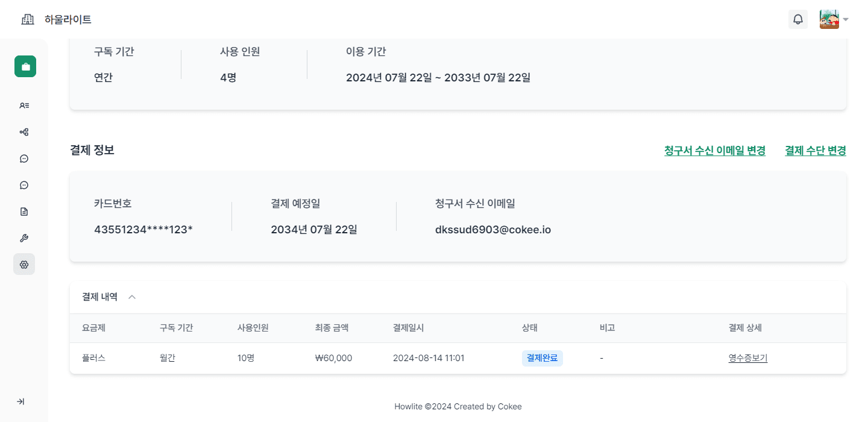Open the members icon in the sidebar
868x422 pixels.
[24, 105]
